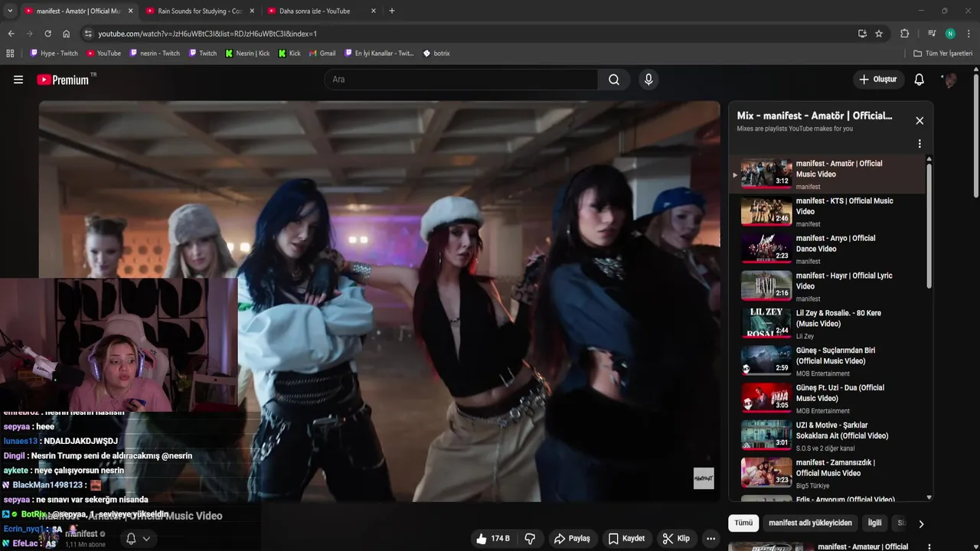
Task: Open media control icon in toolbar
Action: (932, 34)
